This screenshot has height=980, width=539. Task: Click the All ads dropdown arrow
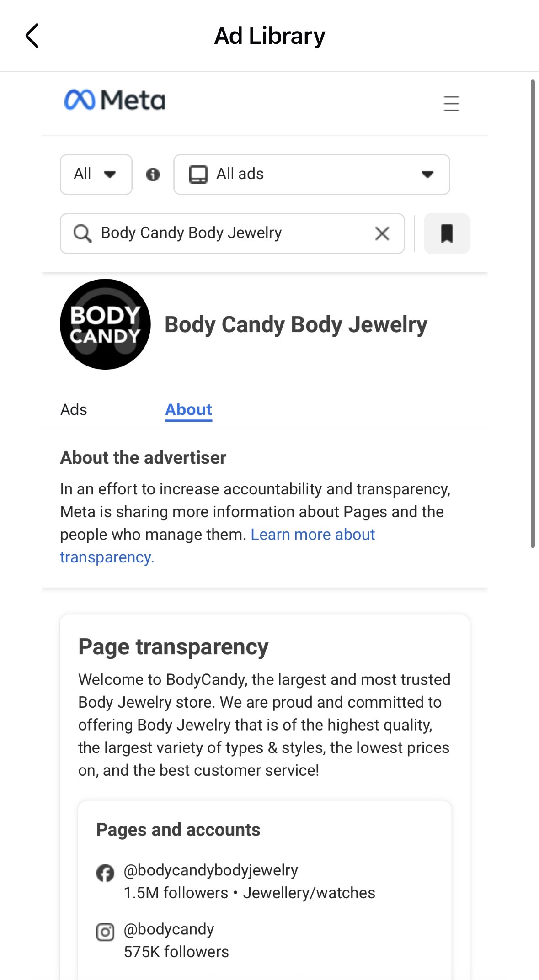pos(427,175)
